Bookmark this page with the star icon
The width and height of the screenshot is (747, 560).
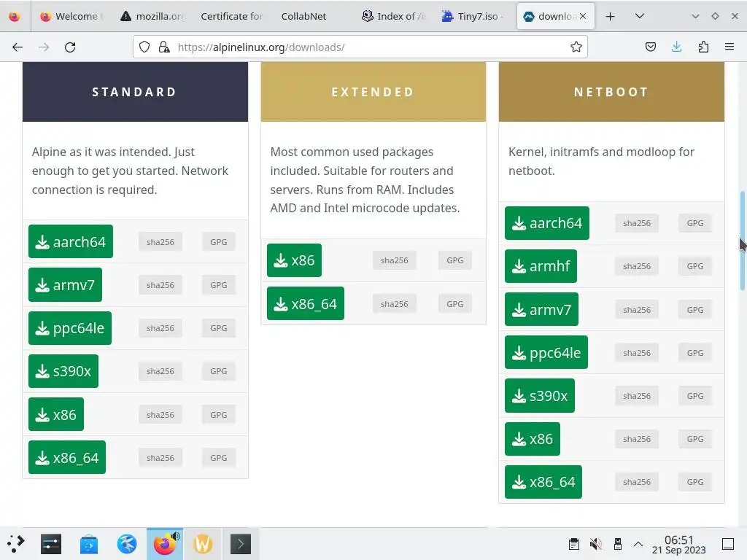point(576,47)
